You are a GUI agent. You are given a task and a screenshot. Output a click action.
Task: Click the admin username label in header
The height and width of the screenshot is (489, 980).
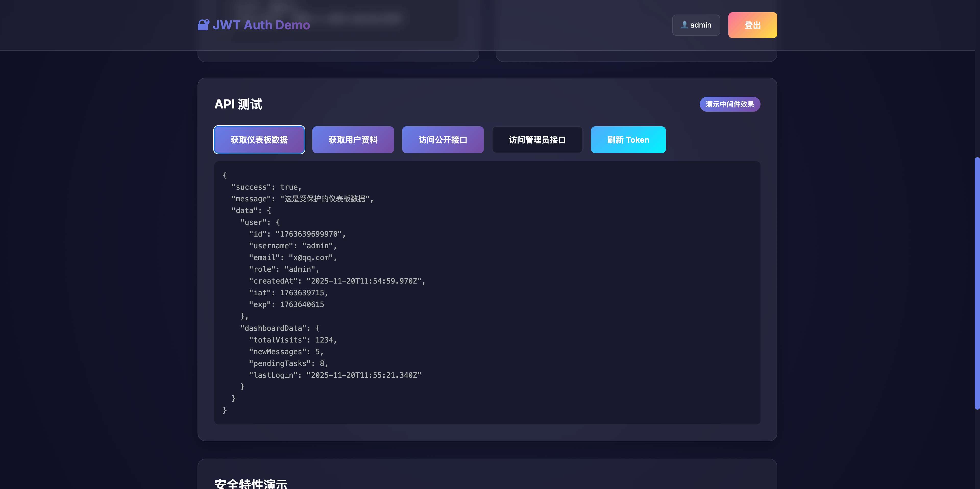click(700, 25)
